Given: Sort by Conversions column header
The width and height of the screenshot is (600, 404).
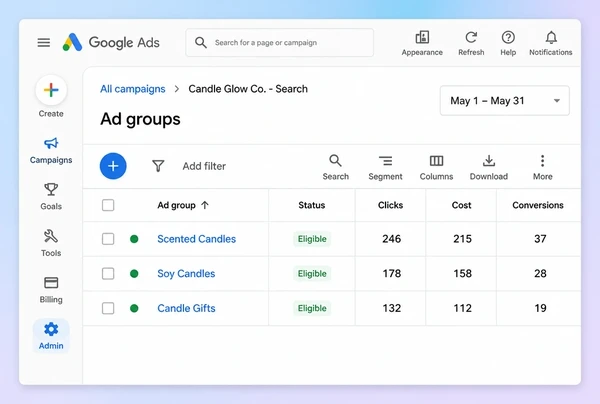Looking at the screenshot, I should click(x=538, y=205).
